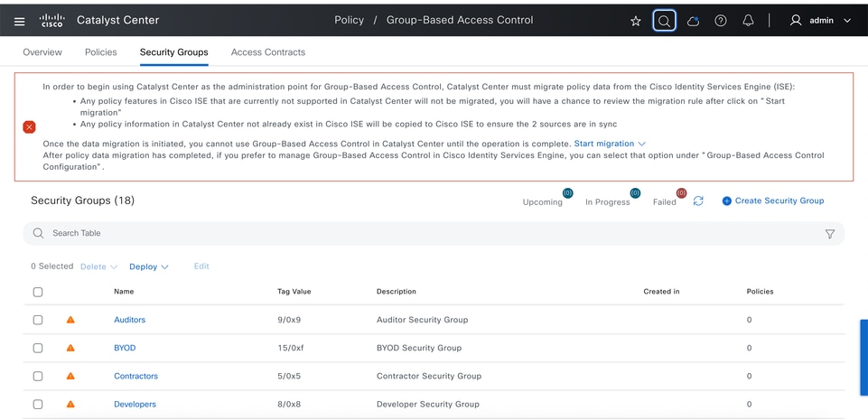Click the 5/0x5 tag value cell
868x420 pixels.
tap(289, 377)
